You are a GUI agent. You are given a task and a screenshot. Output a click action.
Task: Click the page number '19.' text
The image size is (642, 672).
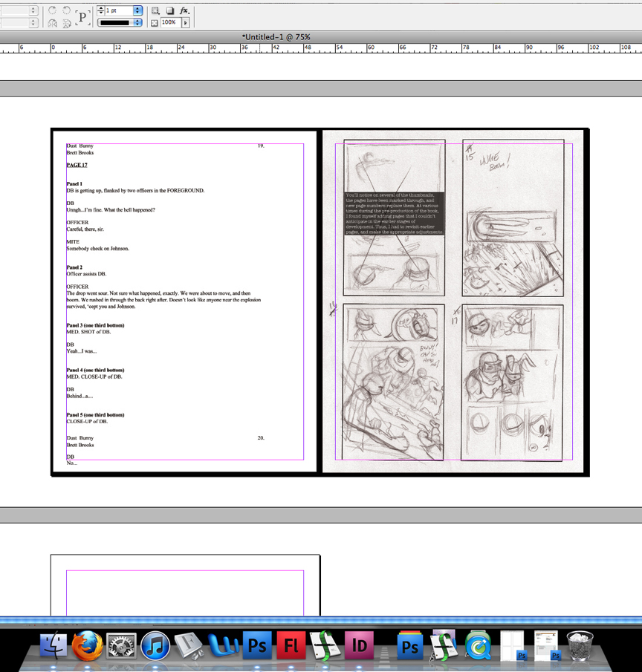[x=261, y=146]
